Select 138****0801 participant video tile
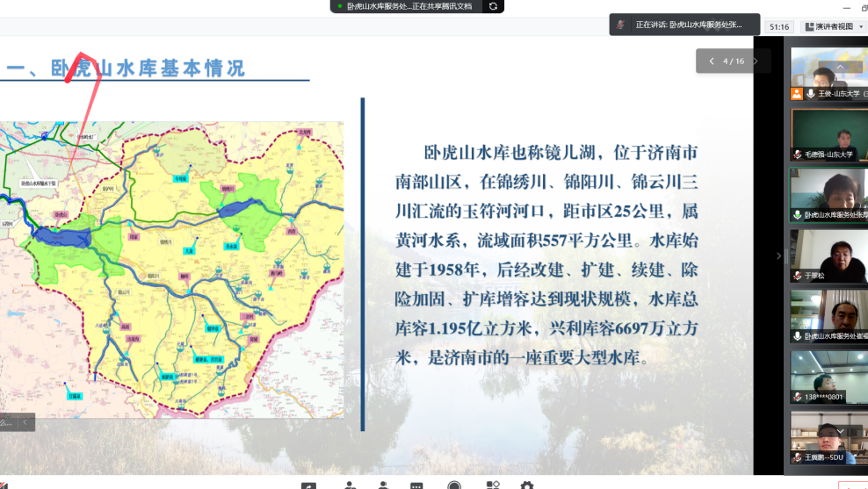Image resolution: width=868 pixels, height=489 pixels. click(828, 376)
